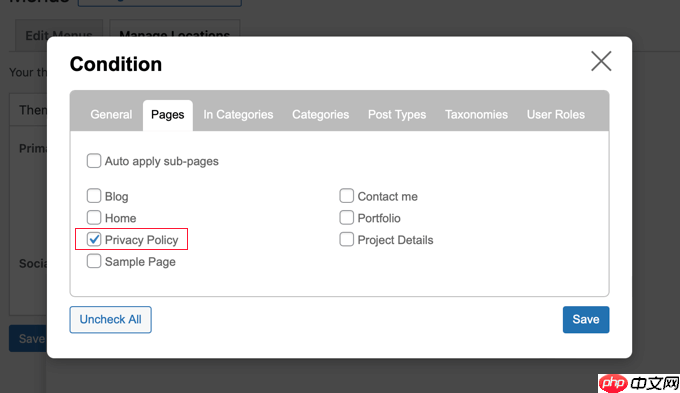Check the Sample Page checkbox
Screen dimensions: 680x393
click(94, 261)
